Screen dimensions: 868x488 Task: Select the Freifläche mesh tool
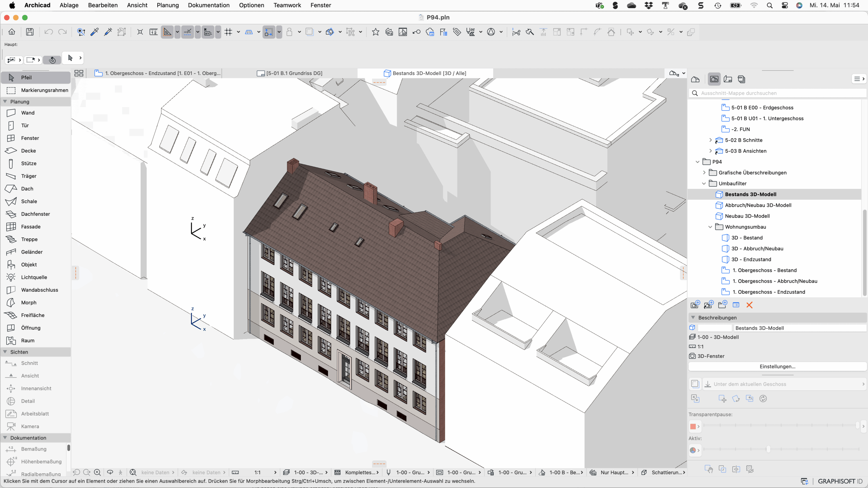point(35,315)
